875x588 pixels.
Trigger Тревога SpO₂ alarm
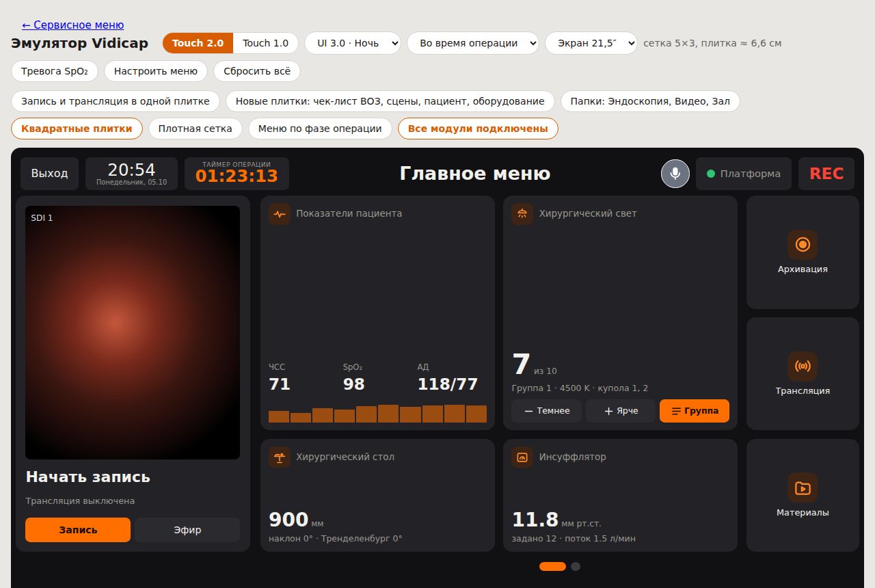click(x=55, y=71)
